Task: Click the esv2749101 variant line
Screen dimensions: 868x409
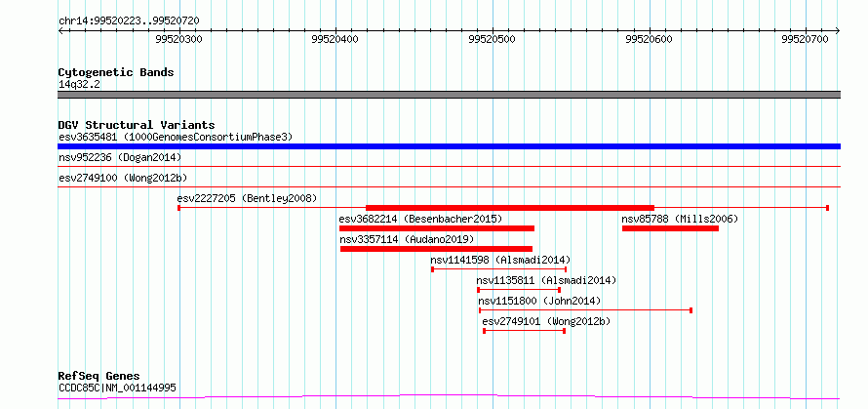Action: (525, 330)
